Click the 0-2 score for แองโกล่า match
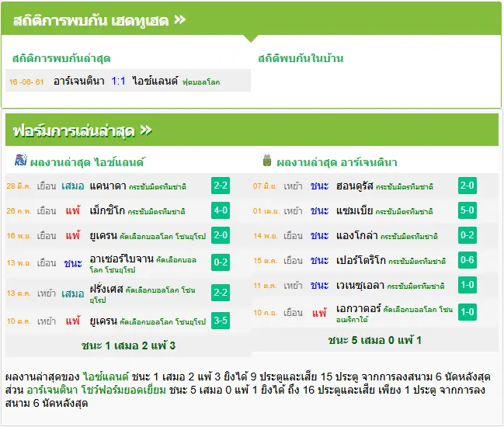 [467, 235]
